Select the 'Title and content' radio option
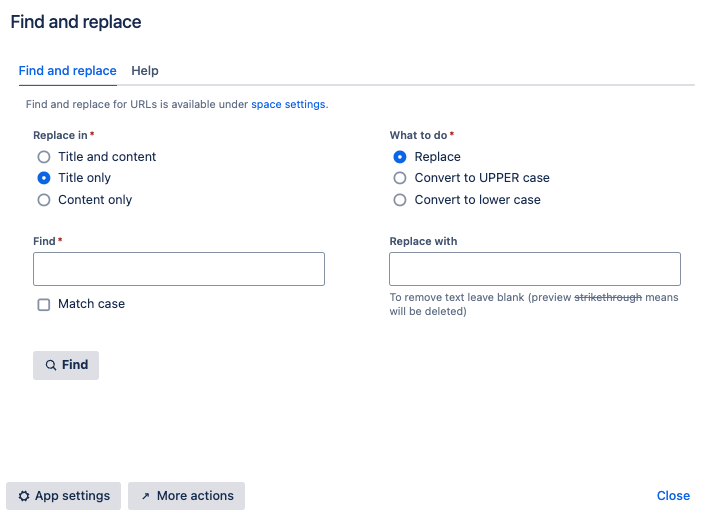 pos(44,157)
